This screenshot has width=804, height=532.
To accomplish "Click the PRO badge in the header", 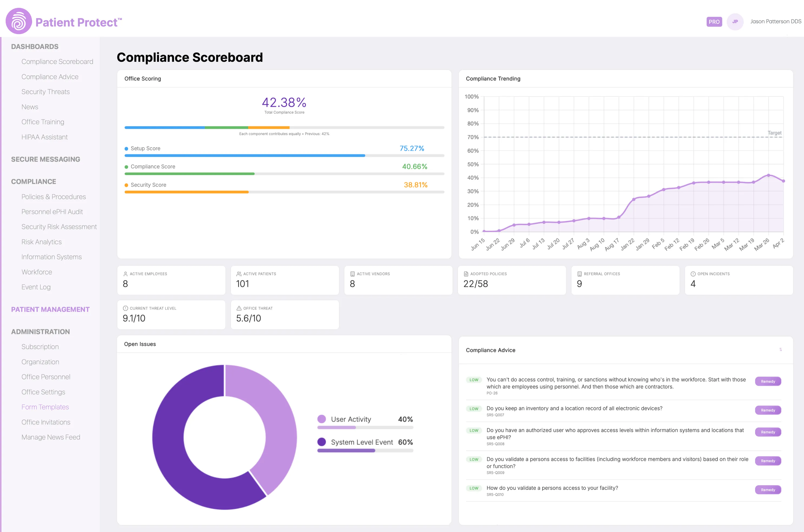I will tap(714, 21).
